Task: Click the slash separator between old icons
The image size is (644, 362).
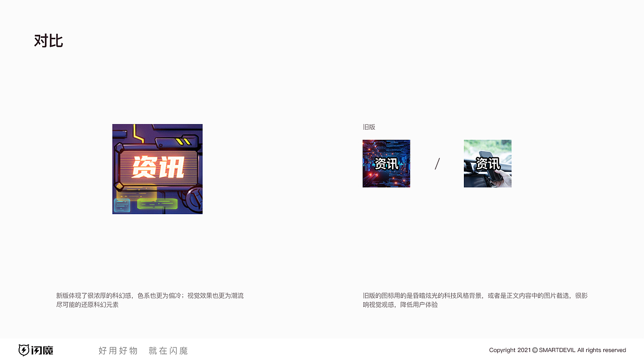Action: 437,164
